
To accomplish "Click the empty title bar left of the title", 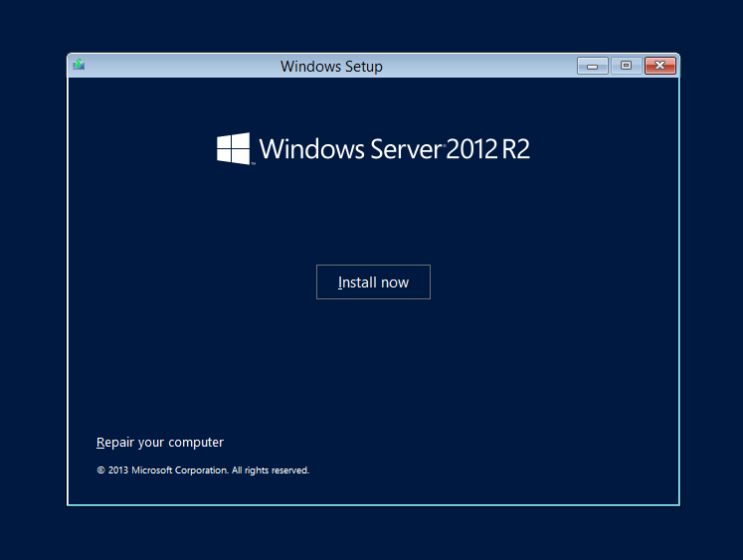I will click(x=179, y=67).
